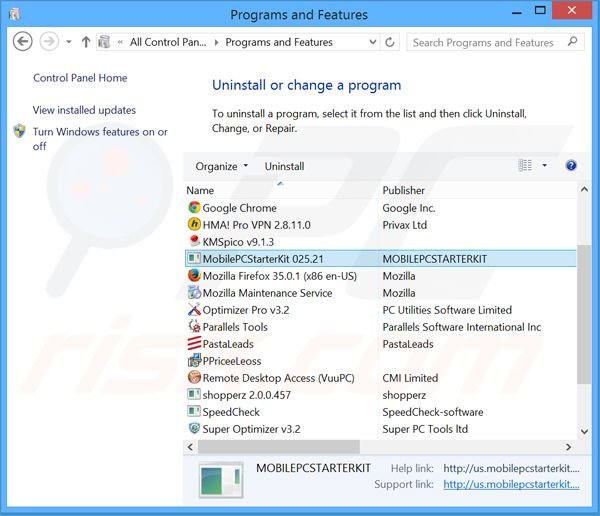Open Control Panel Home link
600x516 pixels.
80,78
